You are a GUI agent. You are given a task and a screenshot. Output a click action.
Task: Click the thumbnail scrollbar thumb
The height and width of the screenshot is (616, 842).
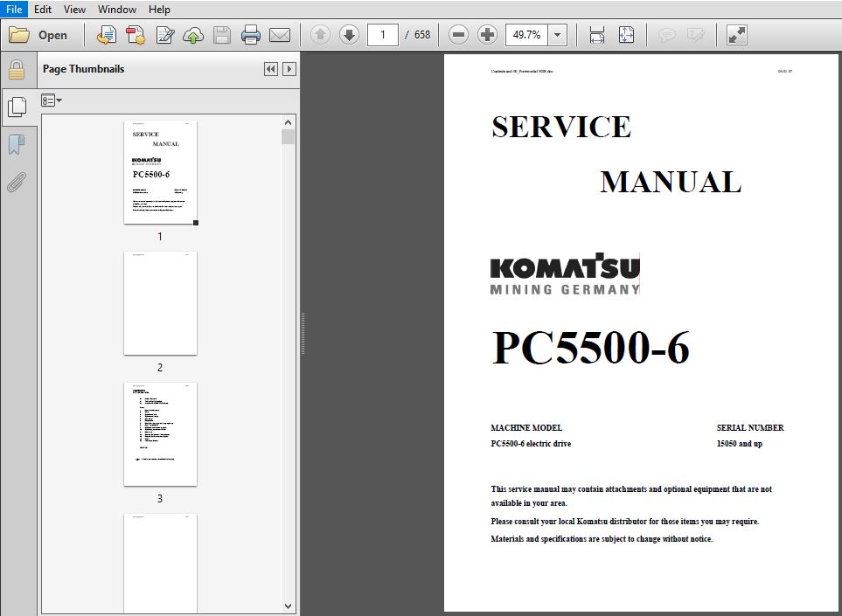tap(289, 137)
